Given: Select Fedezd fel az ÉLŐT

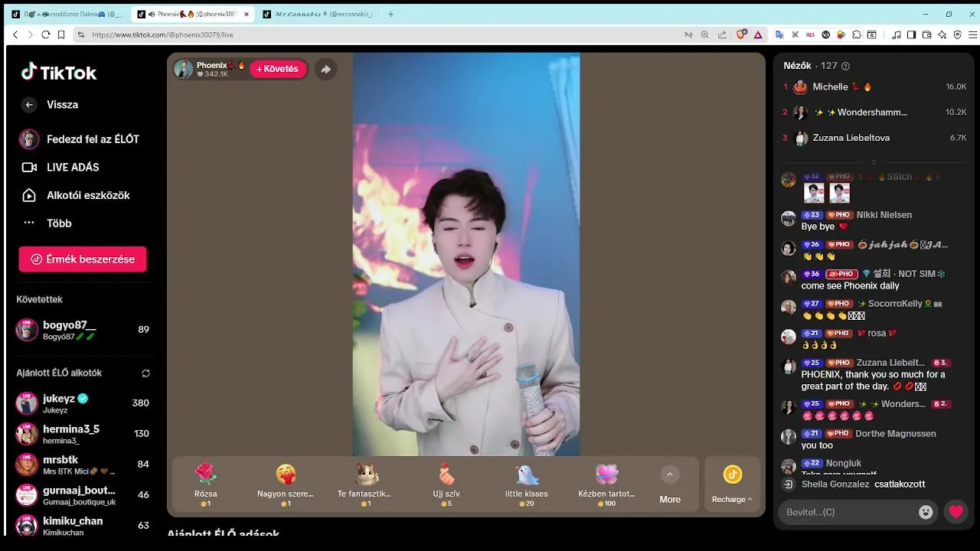Looking at the screenshot, I should [x=80, y=139].
